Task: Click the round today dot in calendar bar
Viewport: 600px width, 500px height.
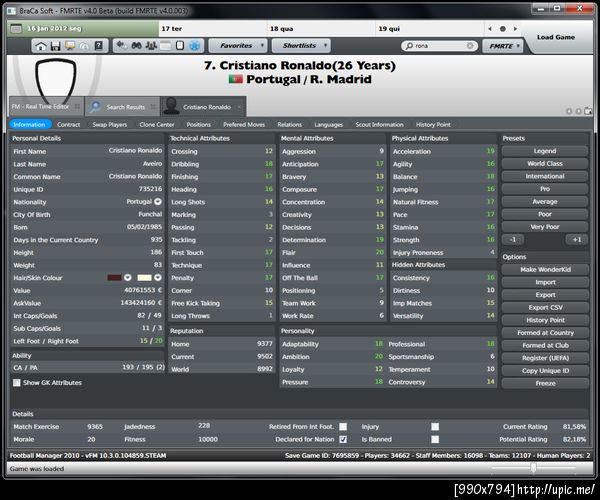Action: coord(503,29)
